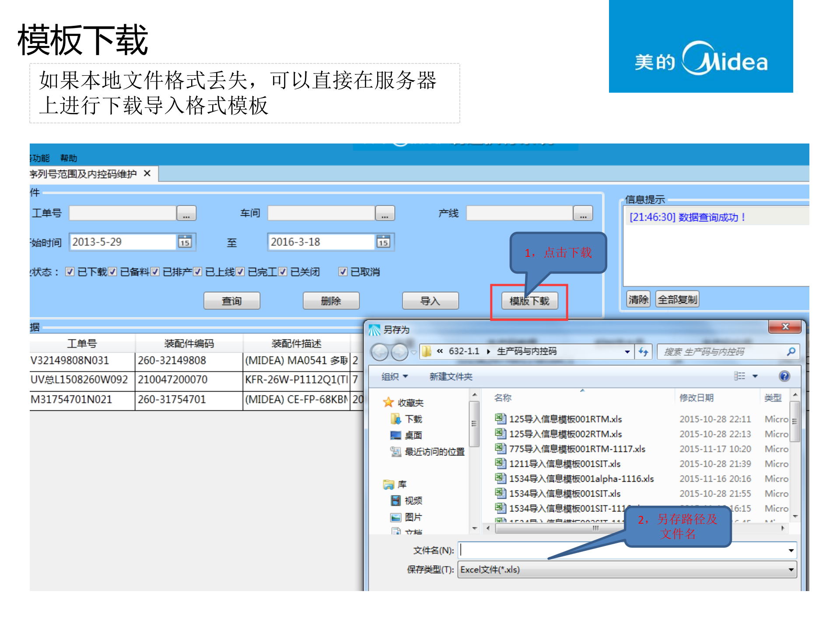The image size is (840, 630).
Task: Open the 保存类型 Excel file type dropdown
Action: tap(791, 570)
